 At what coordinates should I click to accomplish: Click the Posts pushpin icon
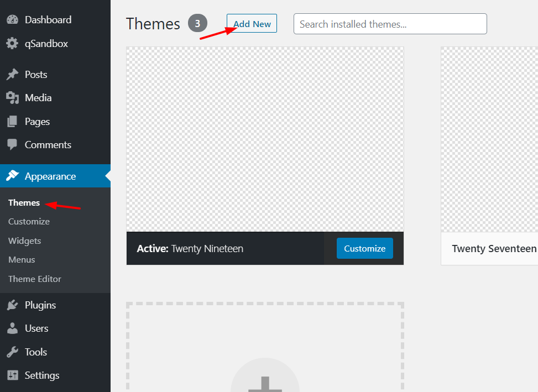click(x=12, y=75)
